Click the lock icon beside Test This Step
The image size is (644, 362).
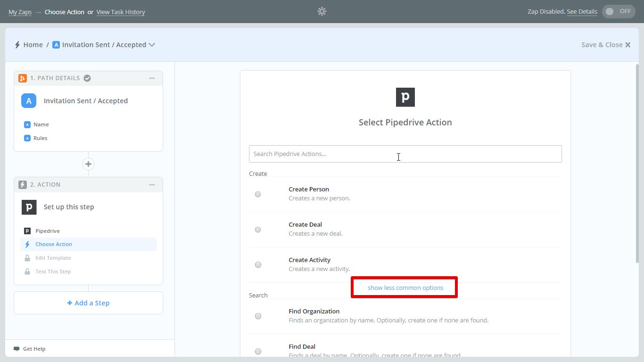tap(27, 271)
